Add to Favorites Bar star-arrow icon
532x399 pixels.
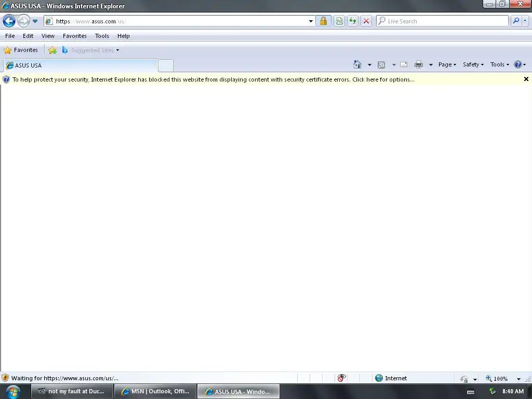coord(52,50)
